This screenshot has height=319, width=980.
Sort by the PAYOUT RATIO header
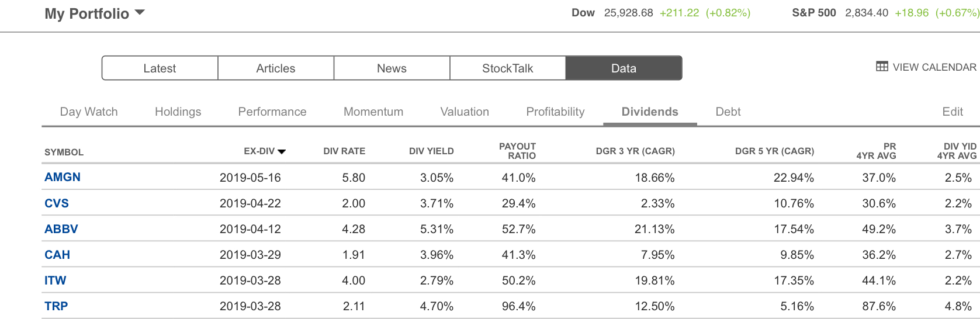point(517,151)
